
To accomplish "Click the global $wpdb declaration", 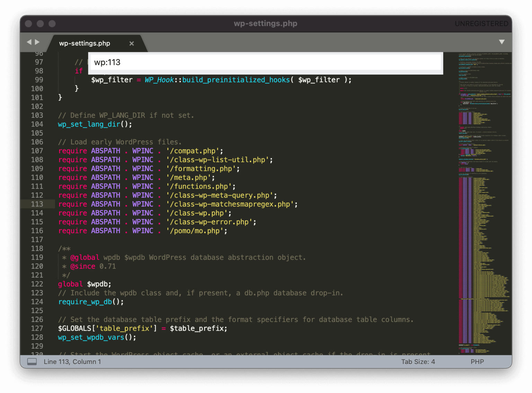I will coord(84,284).
